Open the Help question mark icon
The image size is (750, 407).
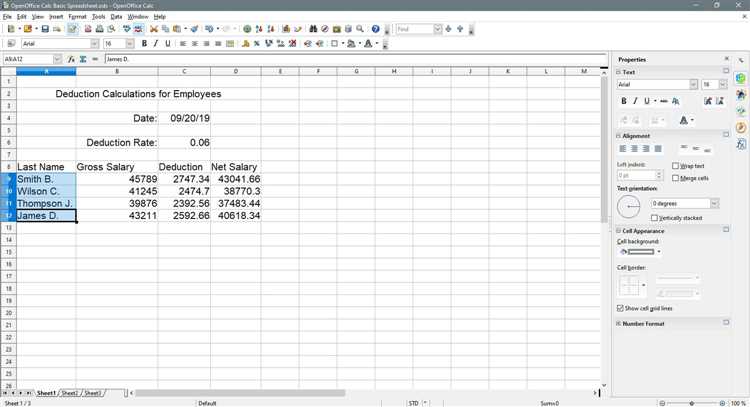375,29
